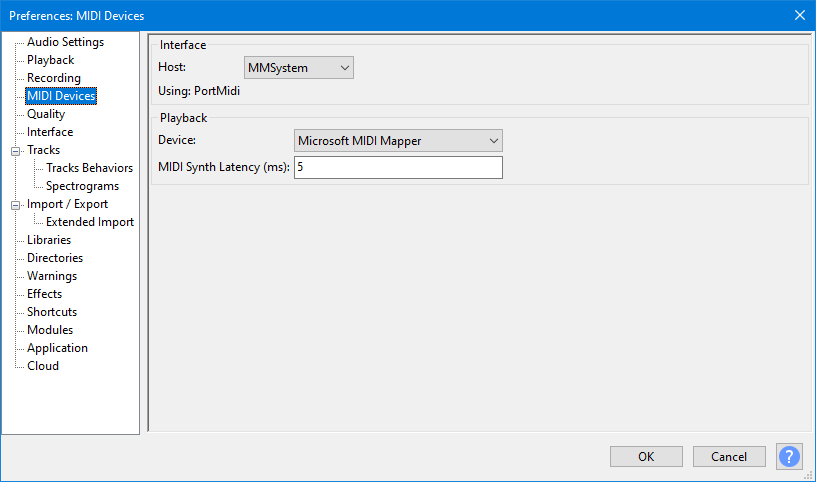Select MIDI Devices in the category tree
This screenshot has width=816, height=482.
point(61,96)
